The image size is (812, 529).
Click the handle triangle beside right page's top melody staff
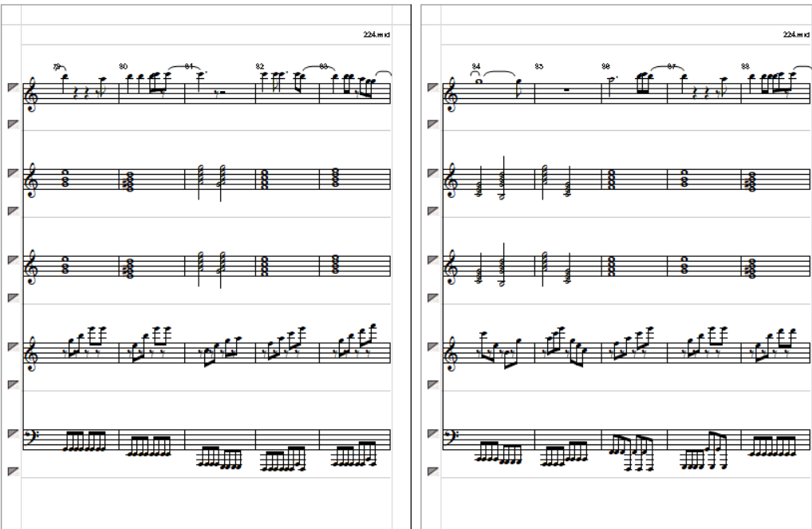pos(433,88)
